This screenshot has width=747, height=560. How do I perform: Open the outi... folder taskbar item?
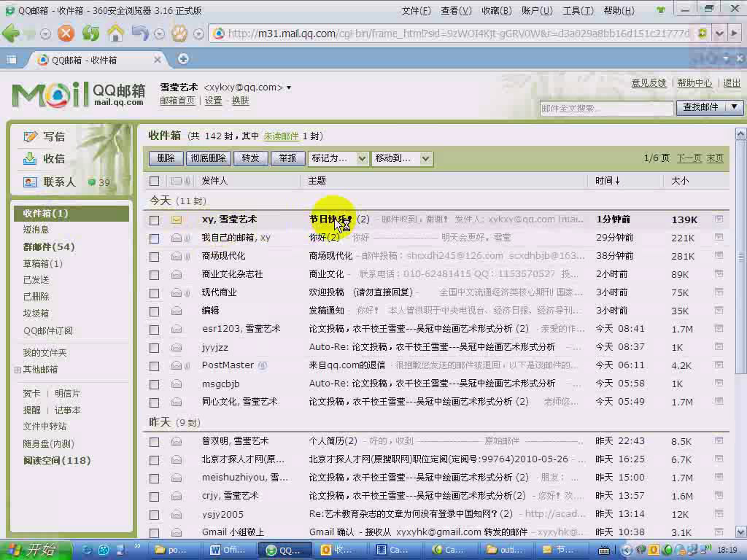(505, 551)
